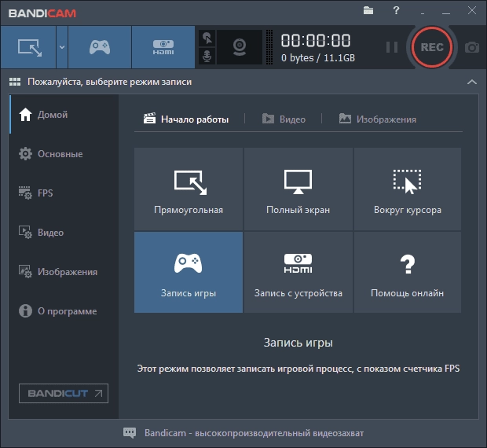Take a screenshot with the camera icon
This screenshot has height=448, width=487.
click(x=472, y=47)
